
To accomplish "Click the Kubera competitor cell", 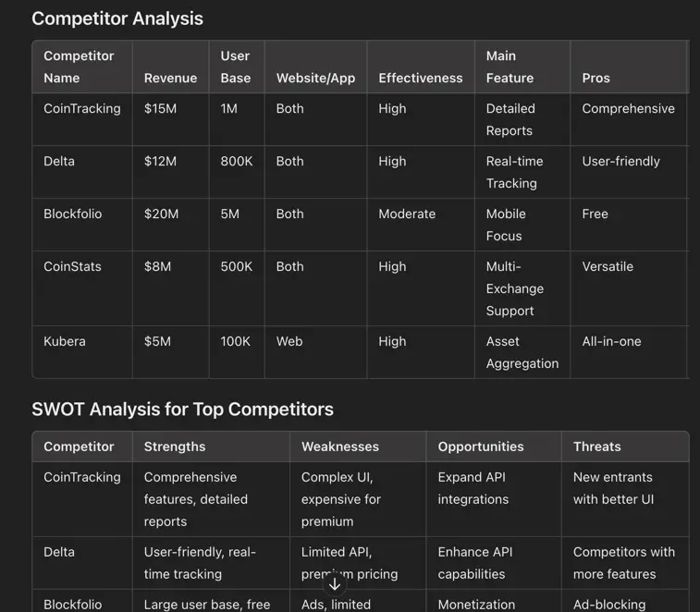I will pos(65,342).
